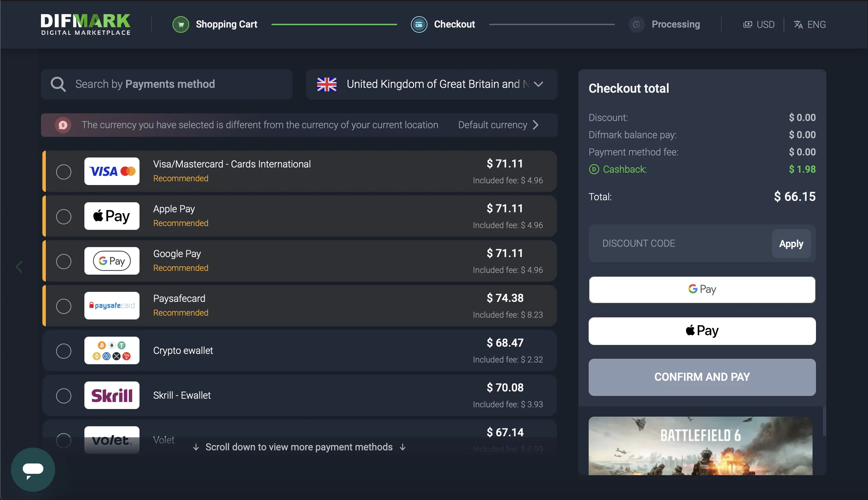Click the Crypto ewallet coins icon
The image size is (868, 500).
coord(112,350)
